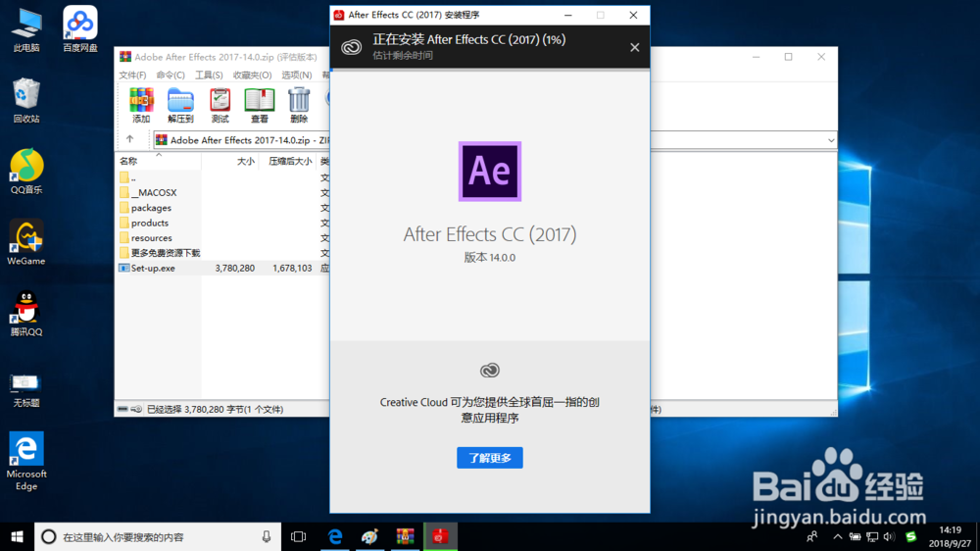Open the 无标题 desktop file
The image size is (980, 551).
tap(26, 389)
